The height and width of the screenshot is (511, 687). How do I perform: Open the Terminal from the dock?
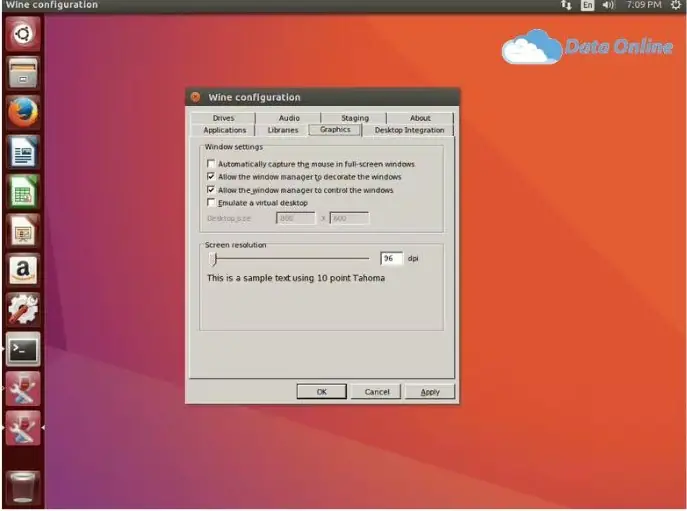pyautogui.click(x=23, y=349)
